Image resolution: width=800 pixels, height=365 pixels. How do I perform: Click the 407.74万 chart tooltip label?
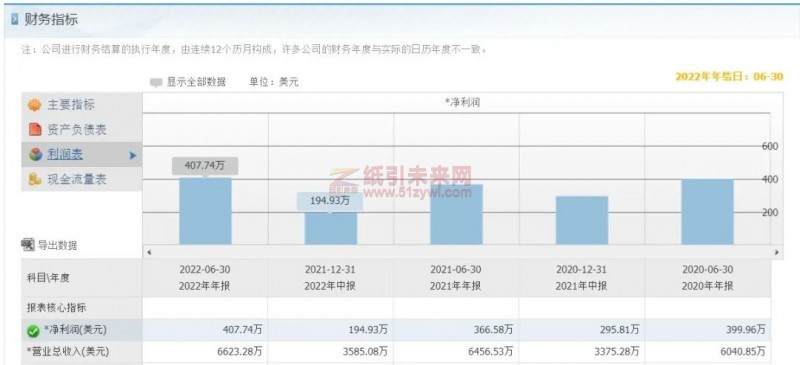205,165
